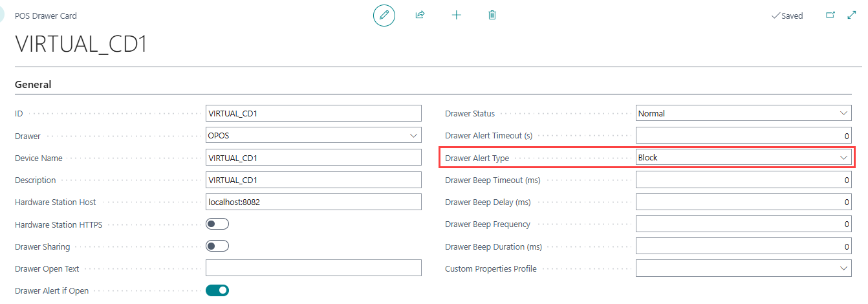
Task: Click the Drawer Alert Timeout field
Action: click(743, 136)
